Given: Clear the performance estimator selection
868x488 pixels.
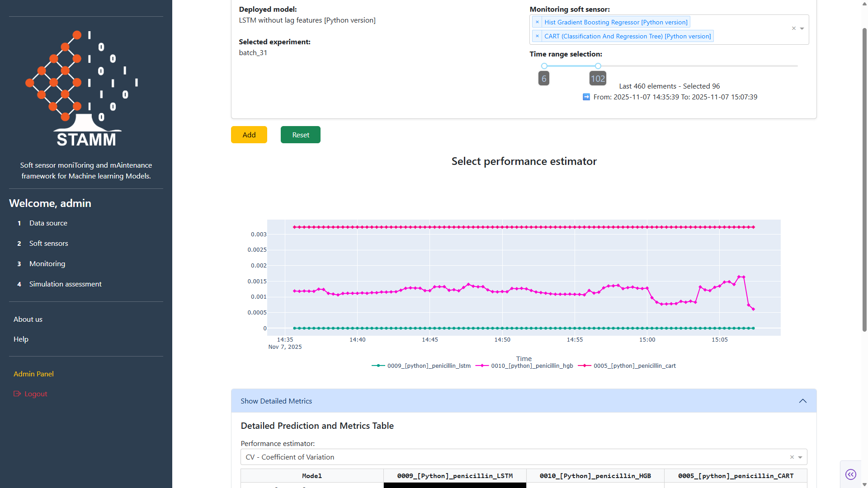Looking at the screenshot, I should [792, 457].
